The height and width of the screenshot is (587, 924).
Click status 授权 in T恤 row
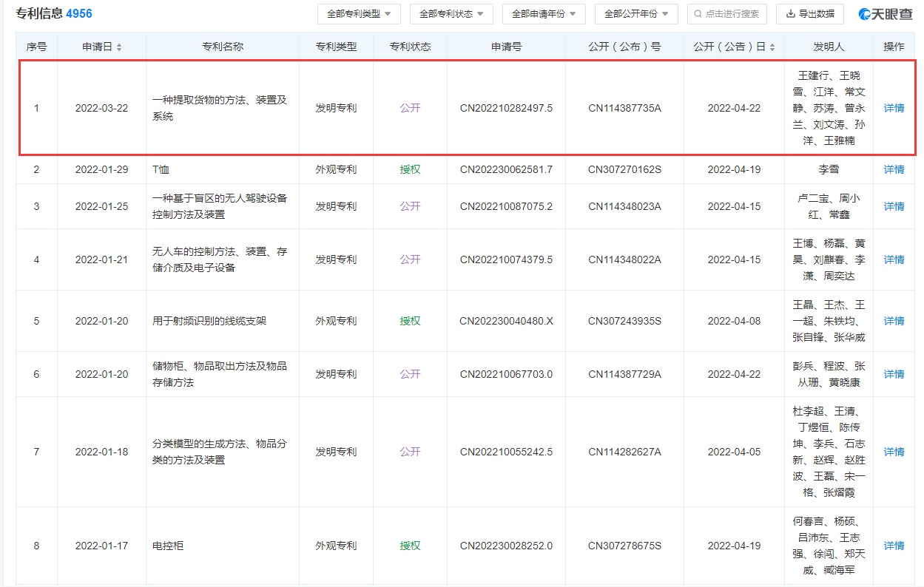tap(410, 169)
